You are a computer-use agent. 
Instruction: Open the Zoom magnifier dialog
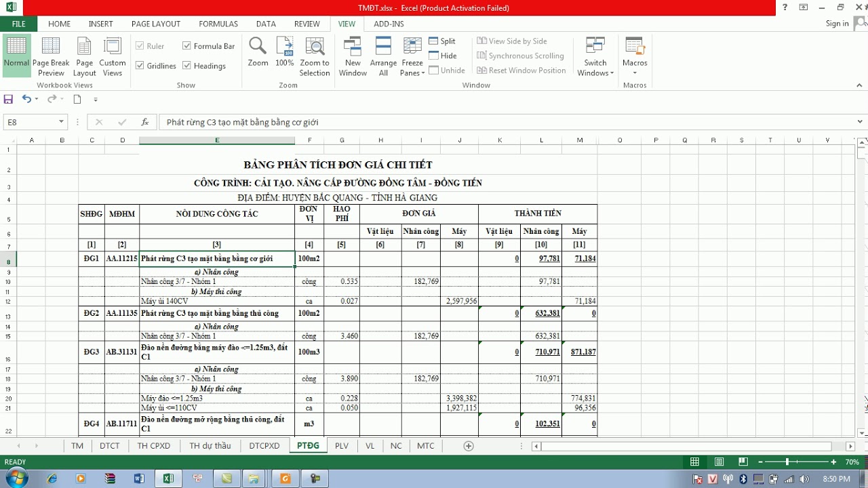pos(258,52)
